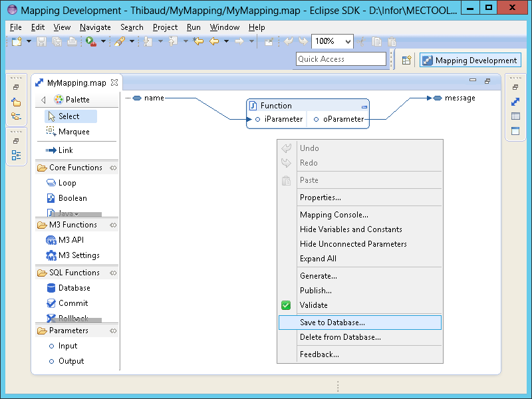Choose the M3 API function
This screenshot has height=399, width=532.
tap(70, 240)
